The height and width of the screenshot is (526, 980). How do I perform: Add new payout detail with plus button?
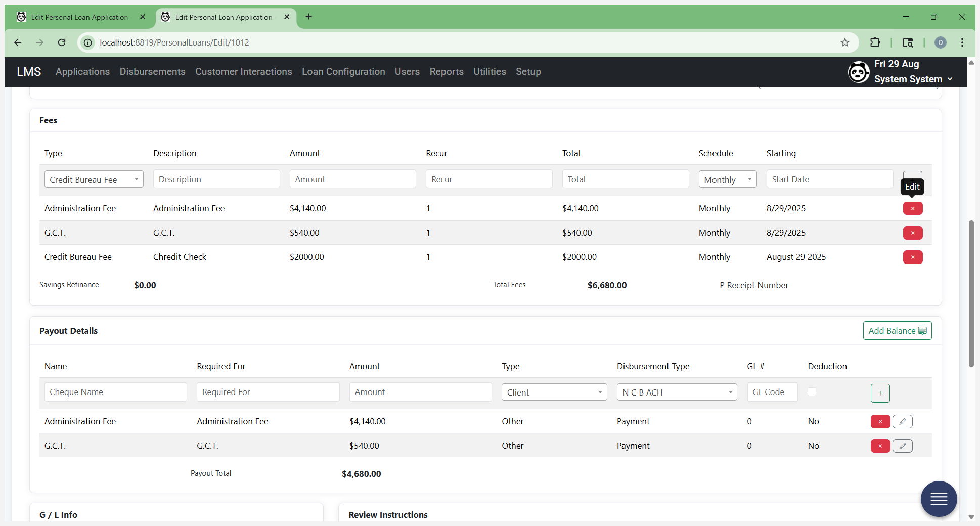click(880, 393)
